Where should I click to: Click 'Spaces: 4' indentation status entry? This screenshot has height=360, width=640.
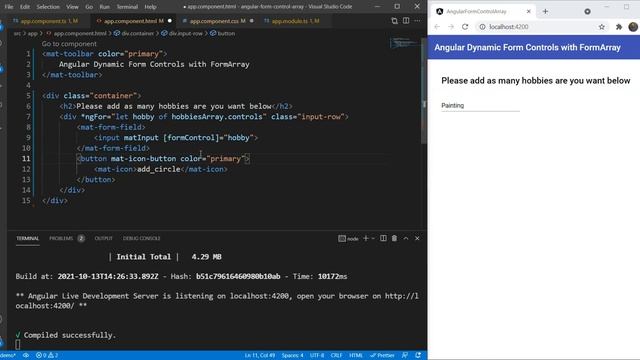pyautogui.click(x=292, y=356)
